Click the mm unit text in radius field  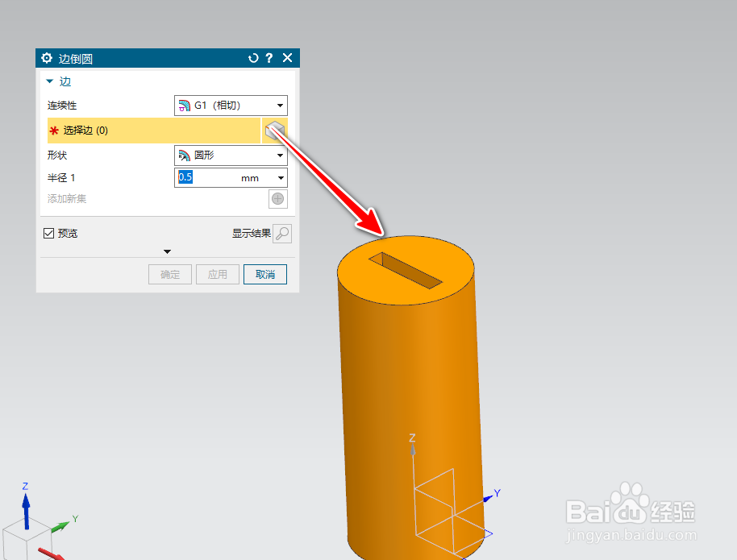250,178
